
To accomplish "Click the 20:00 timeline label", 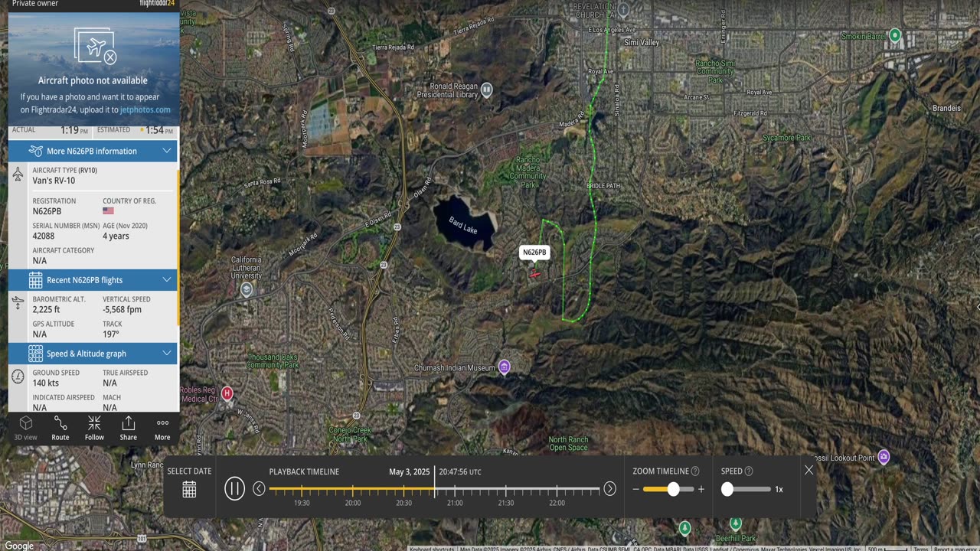I will click(353, 503).
